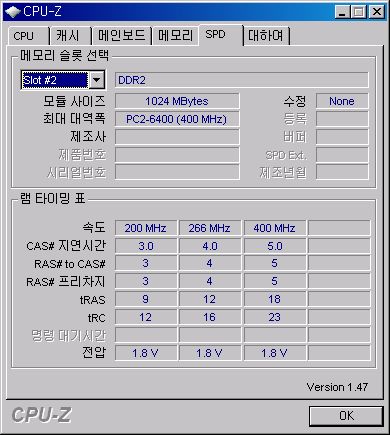Click tRC value 23
390x435 pixels.
pyautogui.click(x=275, y=317)
